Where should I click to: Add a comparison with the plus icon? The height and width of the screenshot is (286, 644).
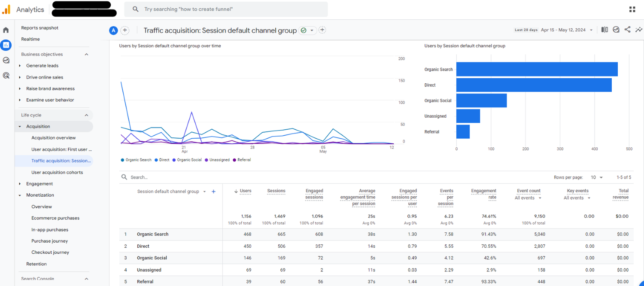click(125, 30)
